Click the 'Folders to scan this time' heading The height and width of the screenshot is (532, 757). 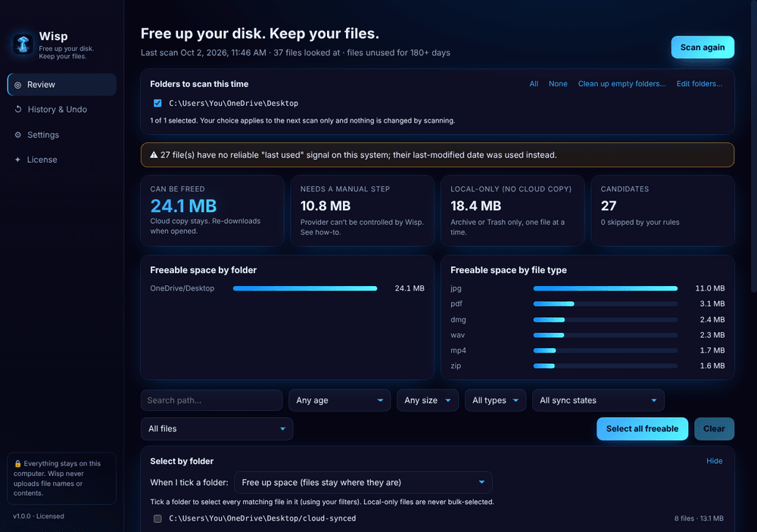tap(199, 84)
